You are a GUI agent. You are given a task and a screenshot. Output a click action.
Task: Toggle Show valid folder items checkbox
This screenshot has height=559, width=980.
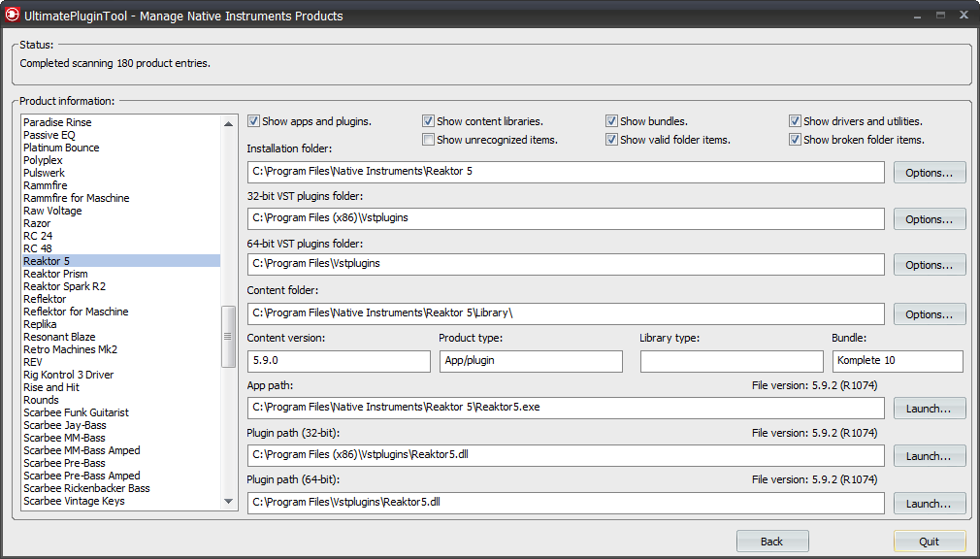(611, 140)
